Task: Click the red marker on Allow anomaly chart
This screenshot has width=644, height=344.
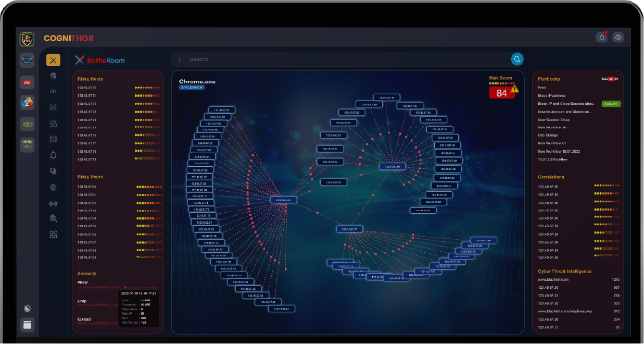Action: tap(125, 287)
